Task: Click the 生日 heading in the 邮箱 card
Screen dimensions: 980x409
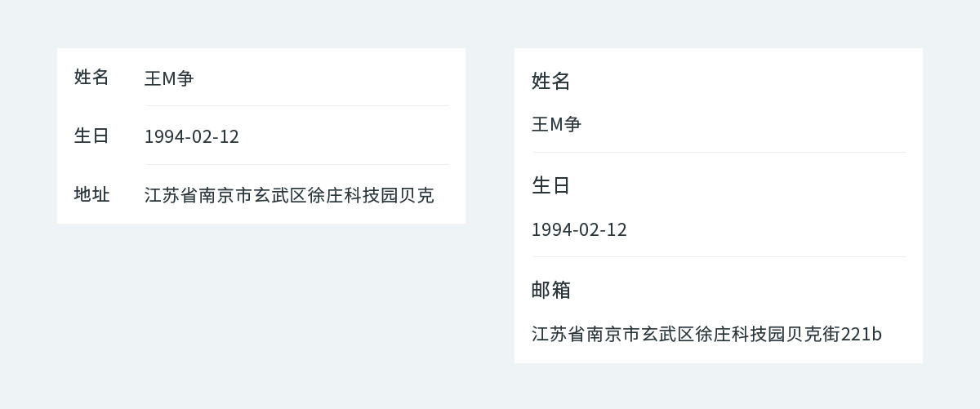Action: click(551, 185)
